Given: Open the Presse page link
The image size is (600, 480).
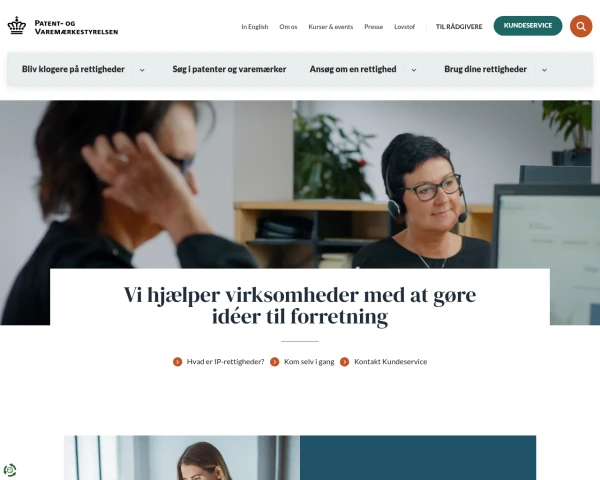Looking at the screenshot, I should [x=373, y=27].
